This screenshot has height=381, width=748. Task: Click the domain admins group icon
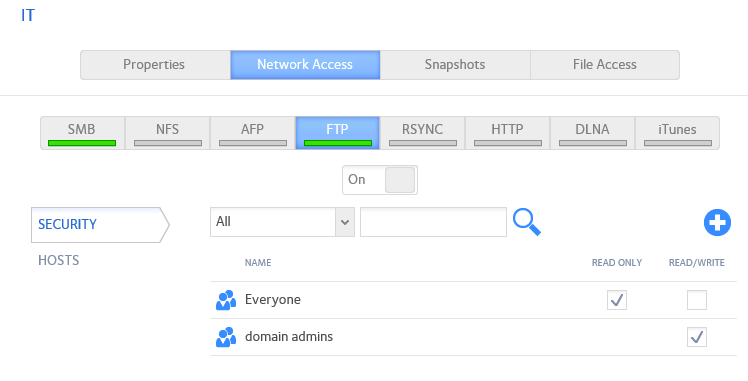pos(226,337)
